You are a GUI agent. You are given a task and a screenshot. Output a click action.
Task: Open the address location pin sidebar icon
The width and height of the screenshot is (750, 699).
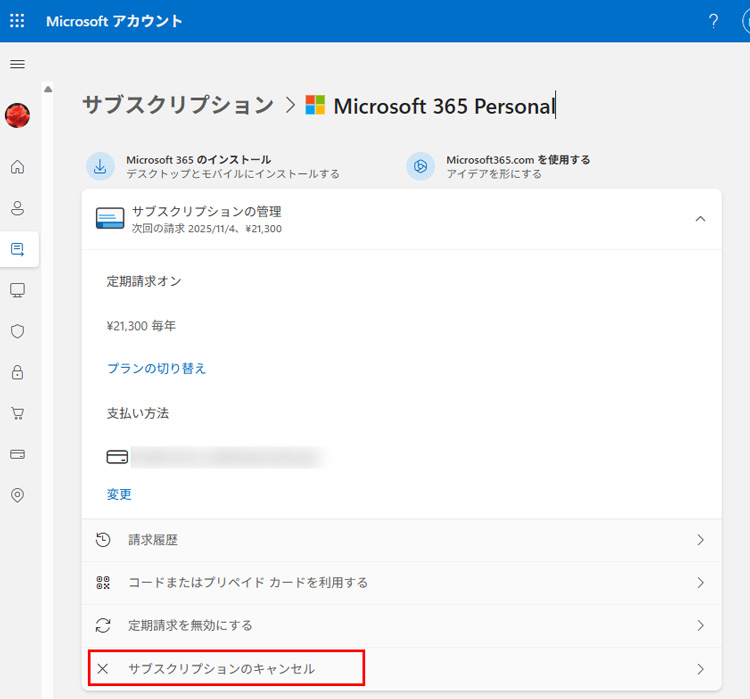coord(18,495)
